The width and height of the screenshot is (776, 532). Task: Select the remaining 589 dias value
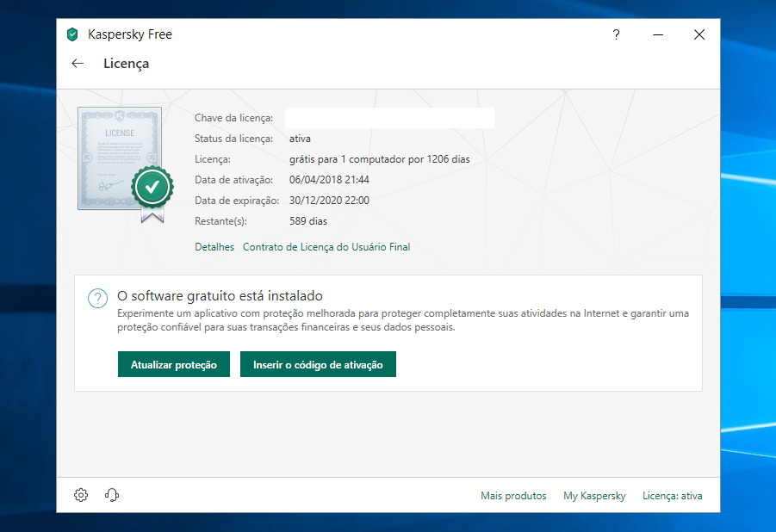tap(308, 221)
